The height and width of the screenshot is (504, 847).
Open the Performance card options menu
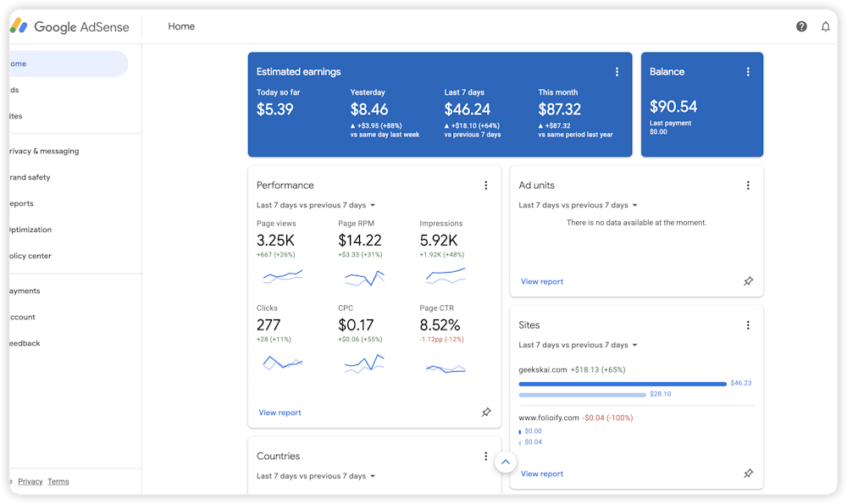click(x=486, y=185)
